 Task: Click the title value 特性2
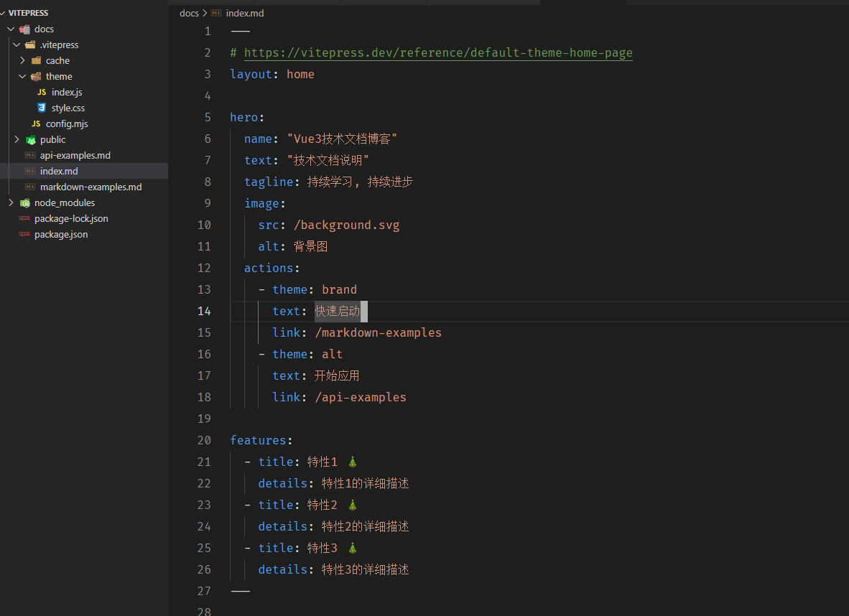click(x=323, y=505)
